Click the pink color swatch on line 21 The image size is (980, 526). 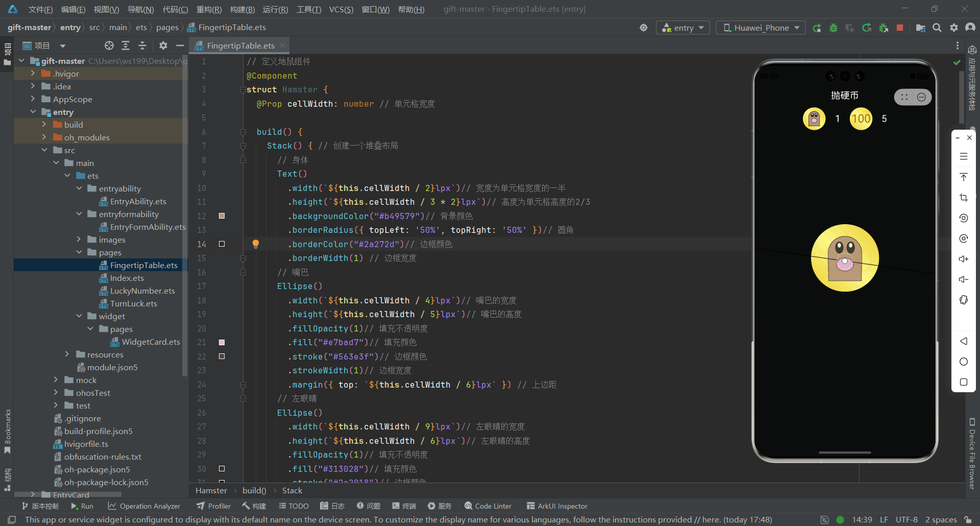tap(222, 342)
